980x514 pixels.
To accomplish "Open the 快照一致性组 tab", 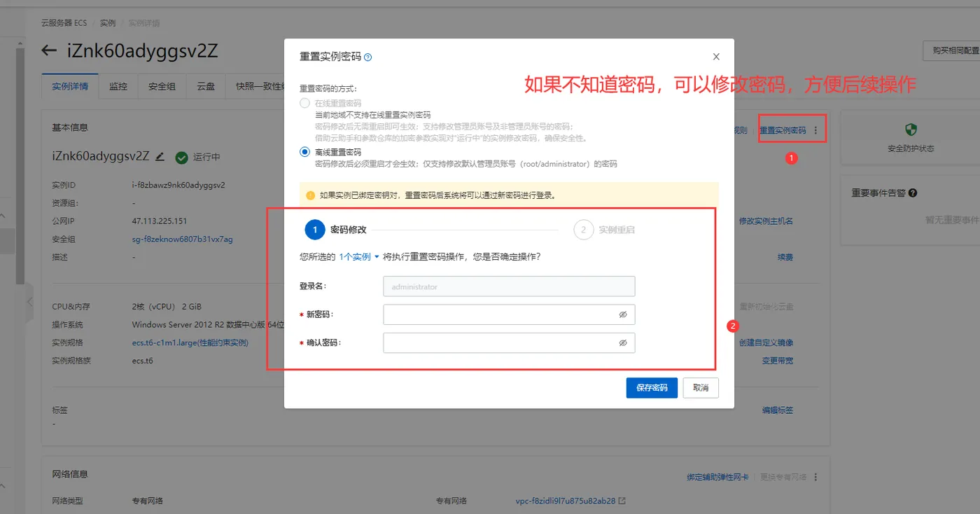I will 260,87.
